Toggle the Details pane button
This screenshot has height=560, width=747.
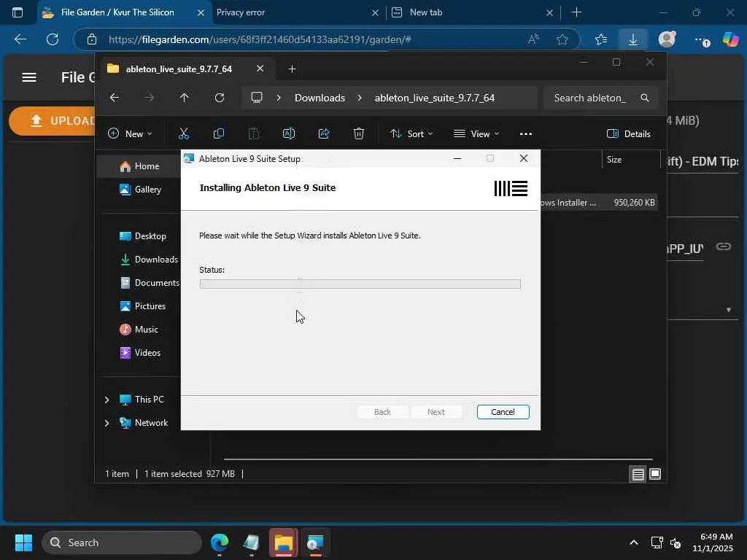point(628,134)
